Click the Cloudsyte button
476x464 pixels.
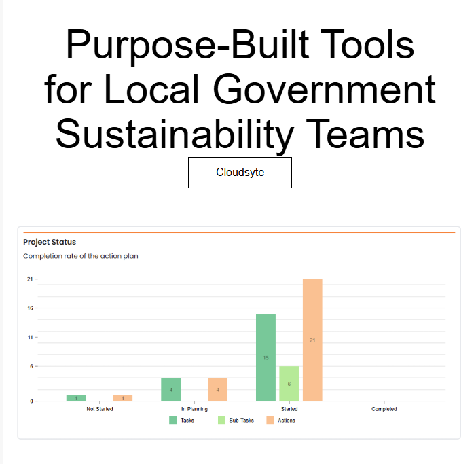(x=240, y=173)
